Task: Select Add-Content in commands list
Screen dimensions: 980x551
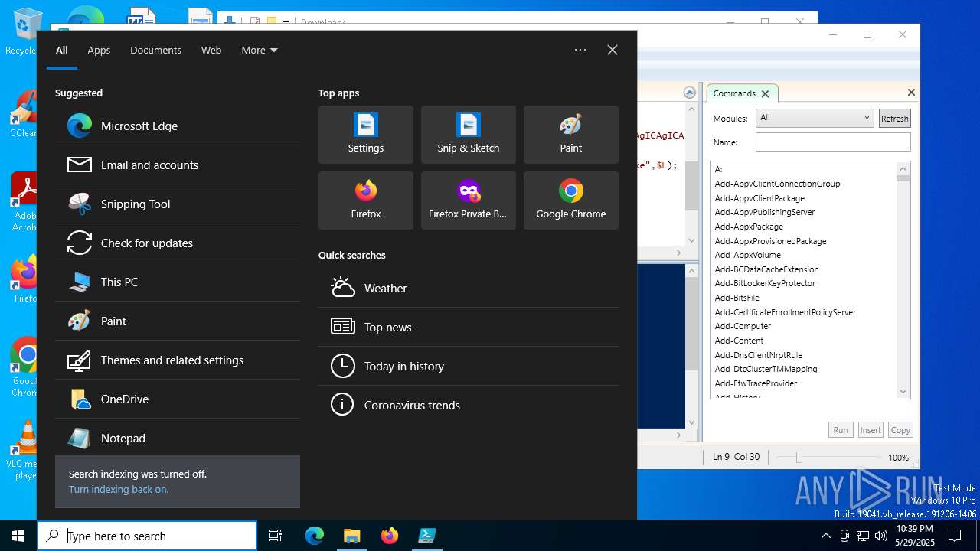Action: point(739,341)
